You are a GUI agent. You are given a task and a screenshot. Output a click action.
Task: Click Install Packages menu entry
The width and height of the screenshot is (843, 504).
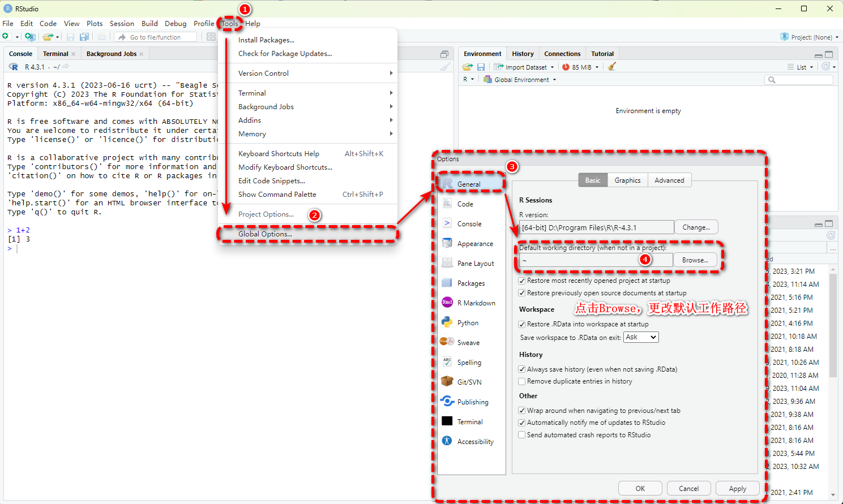click(x=307, y=40)
